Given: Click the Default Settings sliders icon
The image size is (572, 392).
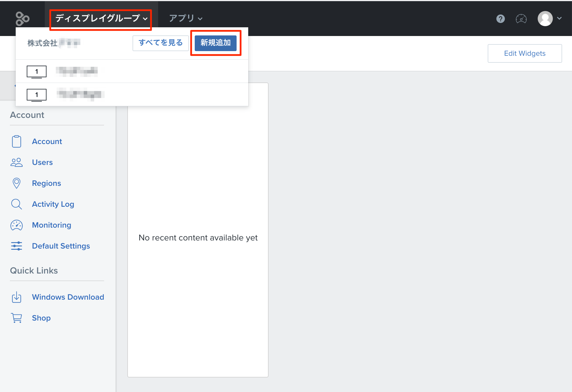Looking at the screenshot, I should [17, 246].
